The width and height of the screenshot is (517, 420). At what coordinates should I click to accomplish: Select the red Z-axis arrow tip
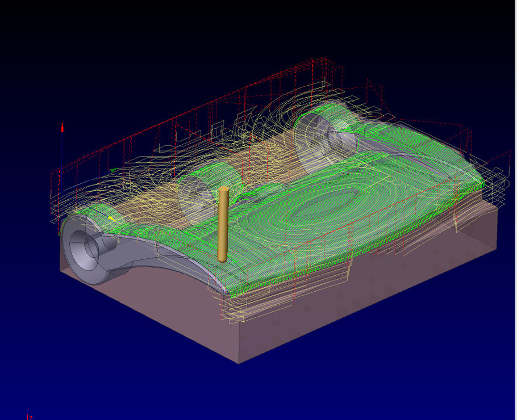pos(62,125)
